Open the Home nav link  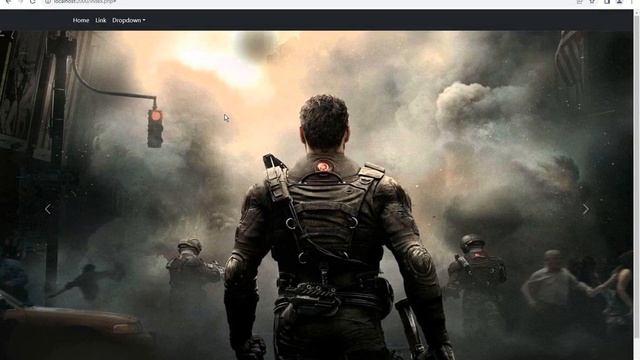(x=81, y=20)
